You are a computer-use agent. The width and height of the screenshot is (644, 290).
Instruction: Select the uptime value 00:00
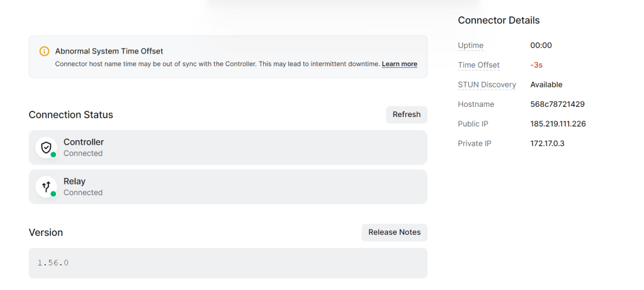coord(541,45)
